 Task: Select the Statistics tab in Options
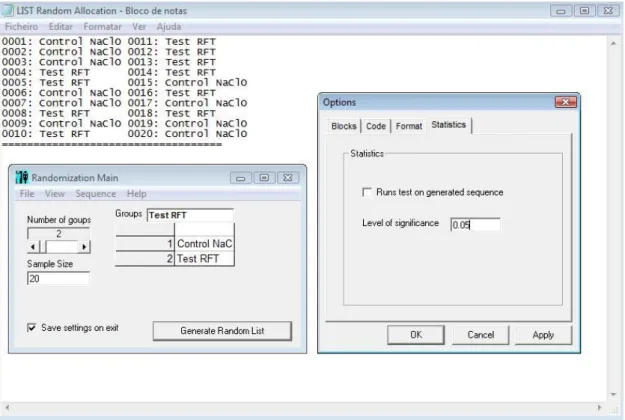(x=448, y=125)
